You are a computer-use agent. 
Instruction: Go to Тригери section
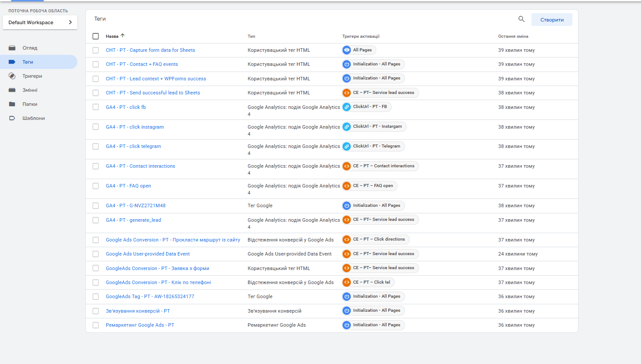(x=39, y=76)
